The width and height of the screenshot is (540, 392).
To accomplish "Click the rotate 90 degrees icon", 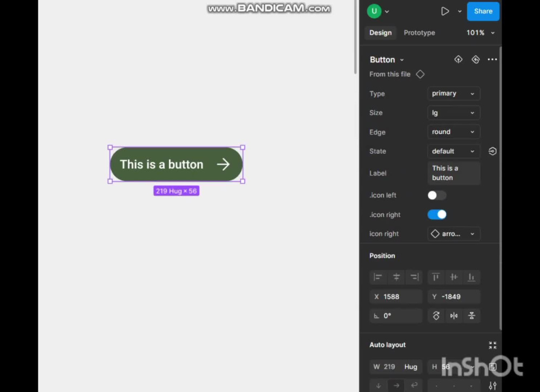I will [436, 316].
